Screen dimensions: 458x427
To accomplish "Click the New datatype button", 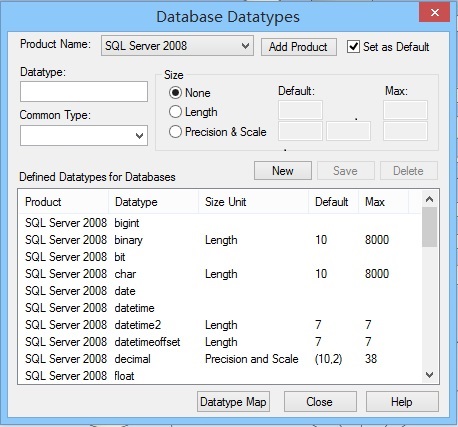I will click(x=283, y=171).
